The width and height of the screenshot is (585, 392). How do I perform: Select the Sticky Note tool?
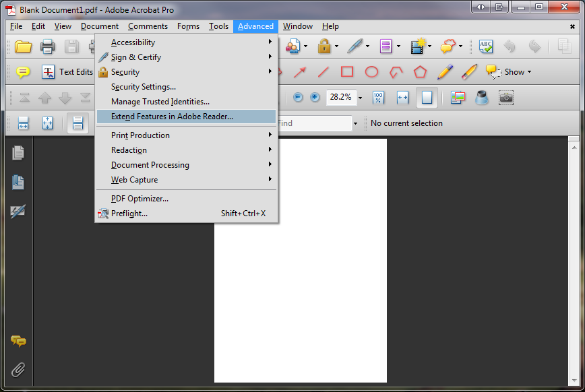tap(23, 71)
